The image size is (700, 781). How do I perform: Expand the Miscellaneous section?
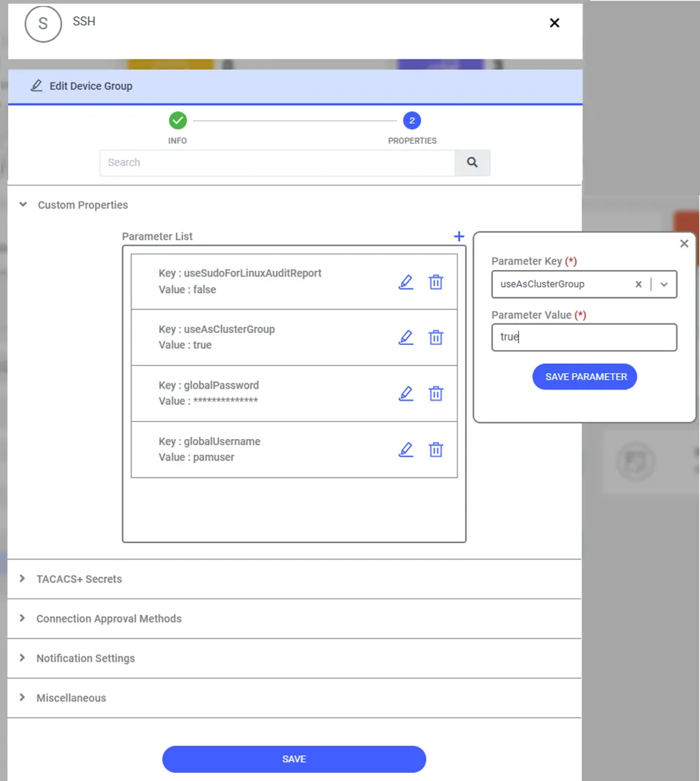click(22, 697)
